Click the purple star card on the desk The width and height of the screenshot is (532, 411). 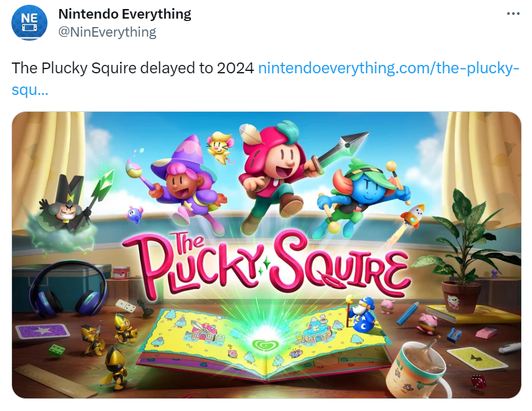(43, 331)
